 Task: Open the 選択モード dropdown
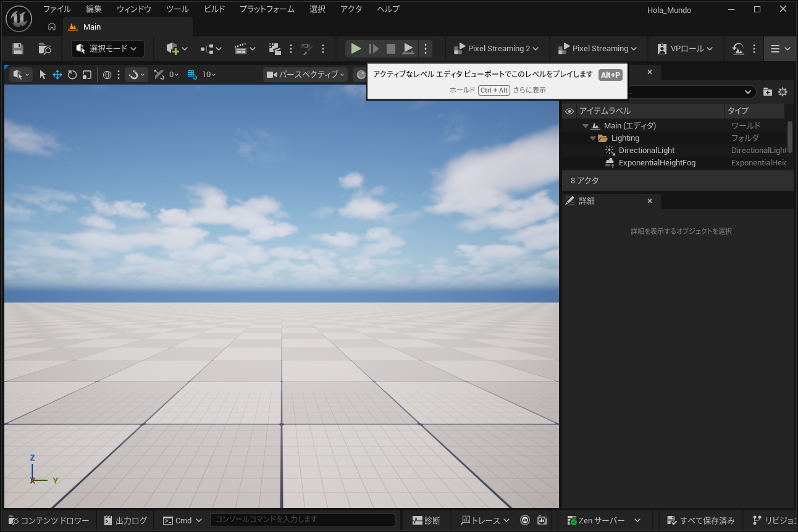tap(108, 49)
